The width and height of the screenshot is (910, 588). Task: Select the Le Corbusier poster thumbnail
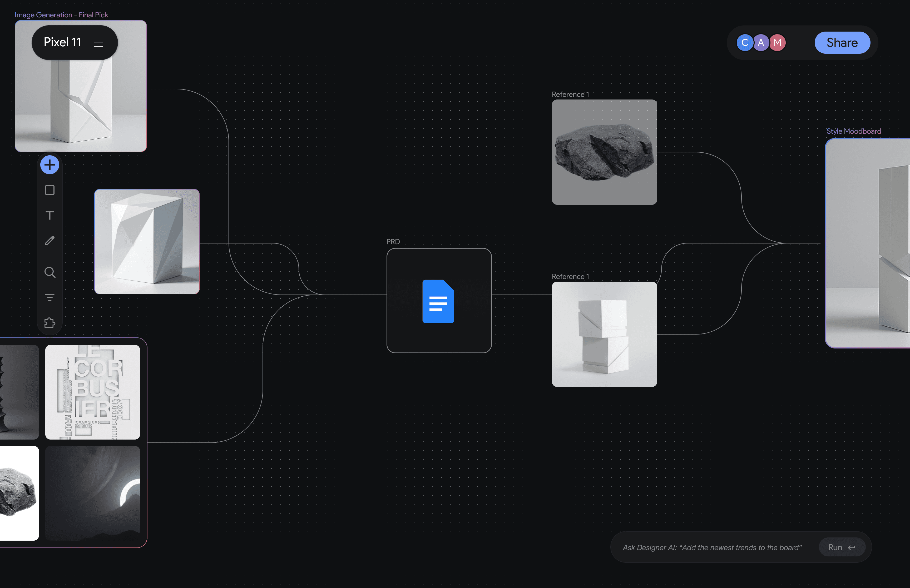coord(92,392)
